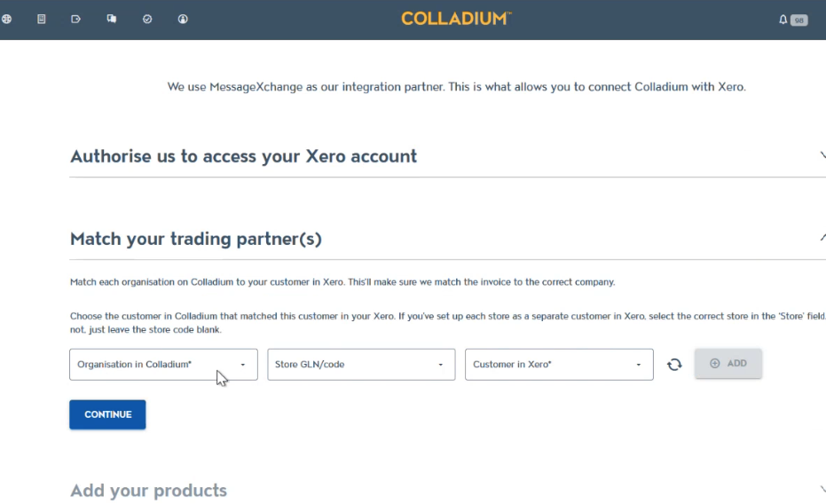Click the refresh icon beside Customer in Xero
826x504 pixels.
click(x=674, y=364)
